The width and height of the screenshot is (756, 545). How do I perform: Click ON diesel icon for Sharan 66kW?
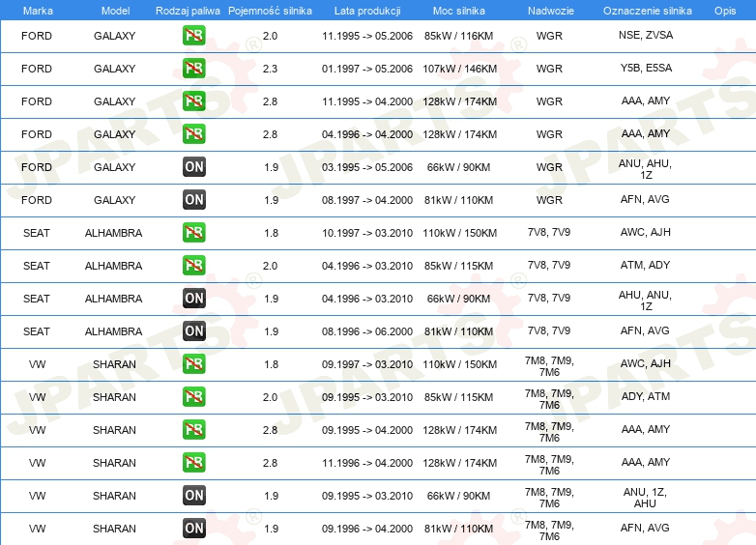(193, 496)
